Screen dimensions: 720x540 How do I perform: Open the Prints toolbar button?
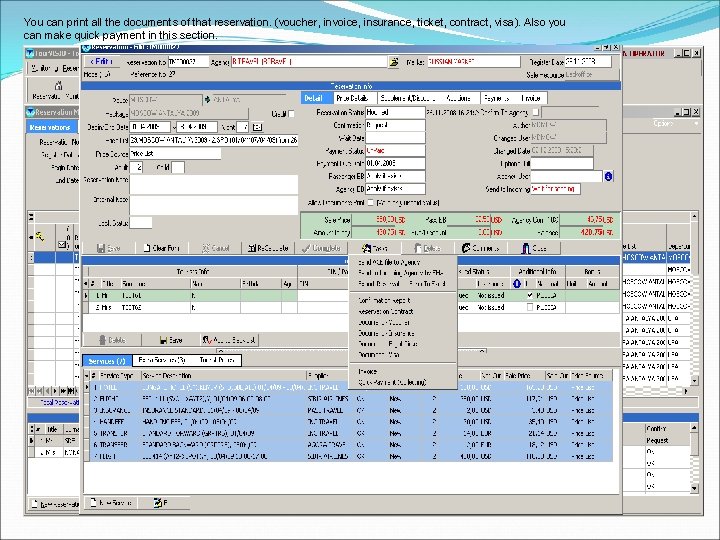(375, 248)
